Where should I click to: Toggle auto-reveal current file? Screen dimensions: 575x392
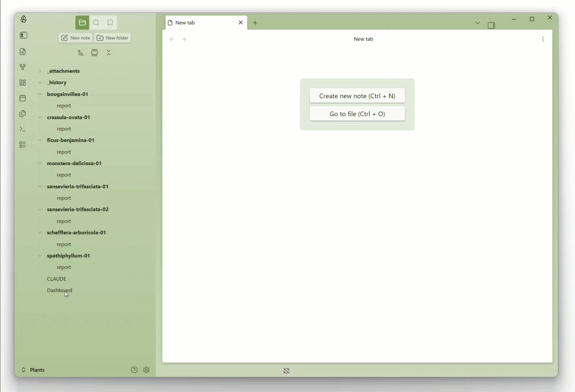click(94, 53)
